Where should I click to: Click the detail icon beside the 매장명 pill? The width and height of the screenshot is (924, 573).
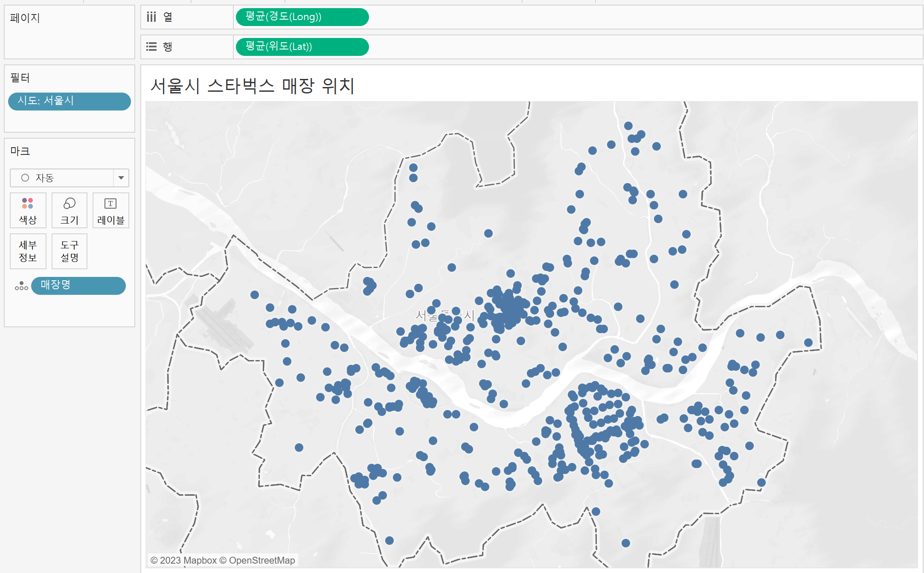(21, 286)
